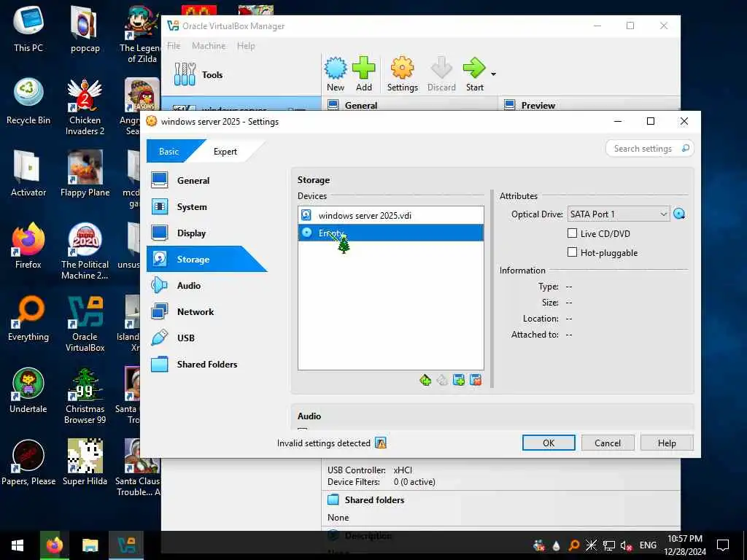Open the Help menu in VirtualBox Manager
Screen dimensions: 747x560
[x=246, y=46]
